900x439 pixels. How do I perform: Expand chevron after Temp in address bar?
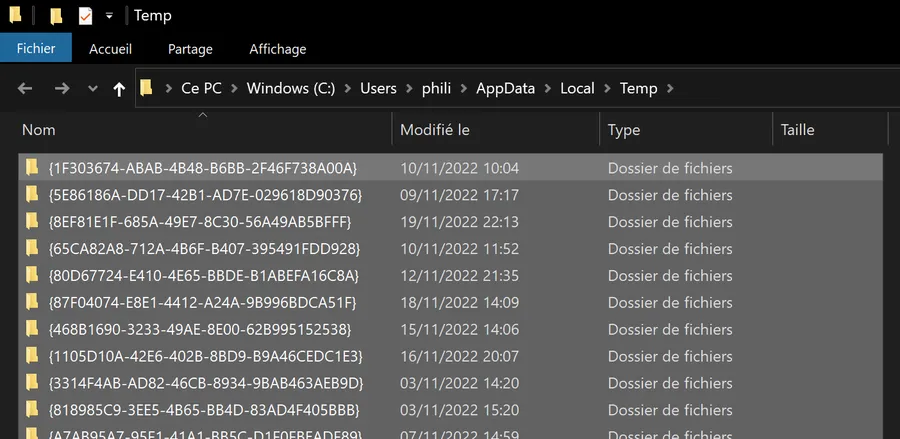click(x=669, y=88)
